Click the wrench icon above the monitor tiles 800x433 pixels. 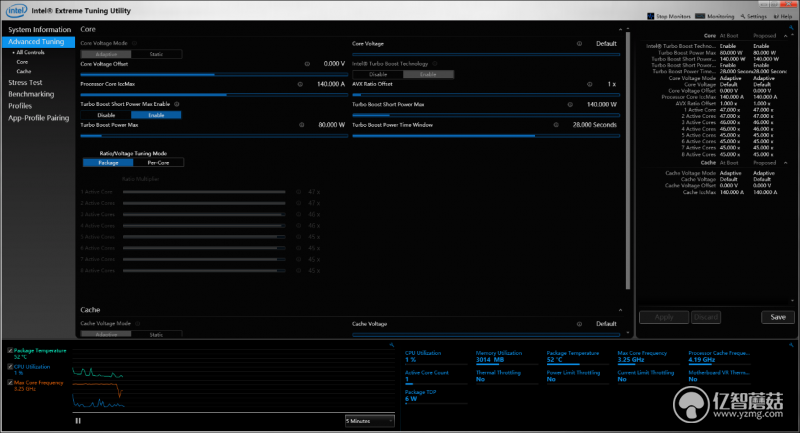[x=791, y=345]
